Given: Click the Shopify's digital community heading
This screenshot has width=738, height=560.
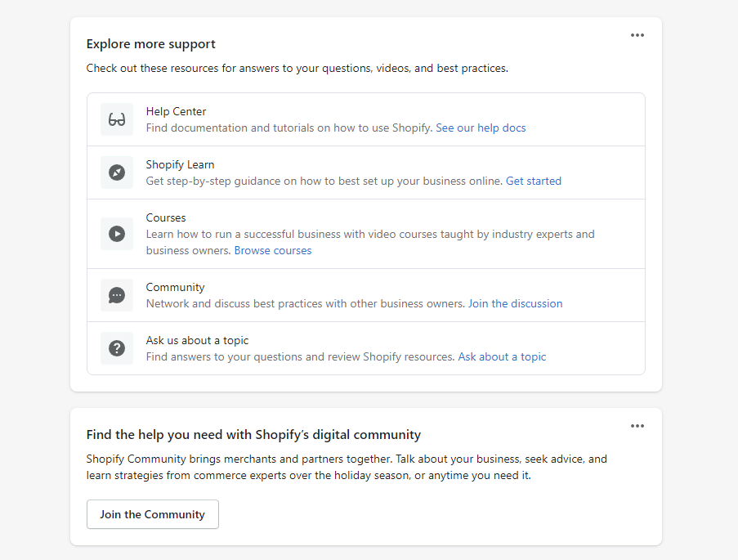Looking at the screenshot, I should click(x=253, y=435).
